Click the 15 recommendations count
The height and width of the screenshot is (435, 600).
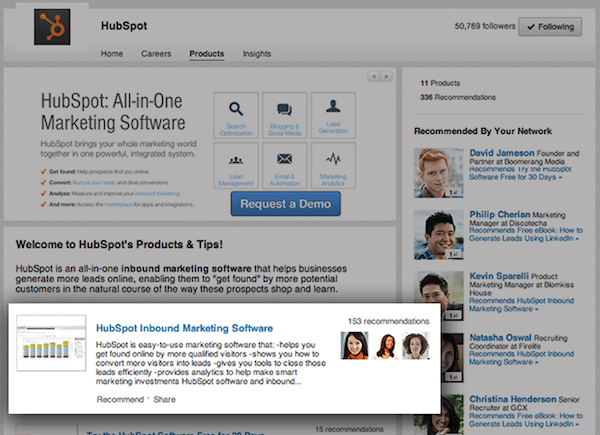[x=349, y=429]
